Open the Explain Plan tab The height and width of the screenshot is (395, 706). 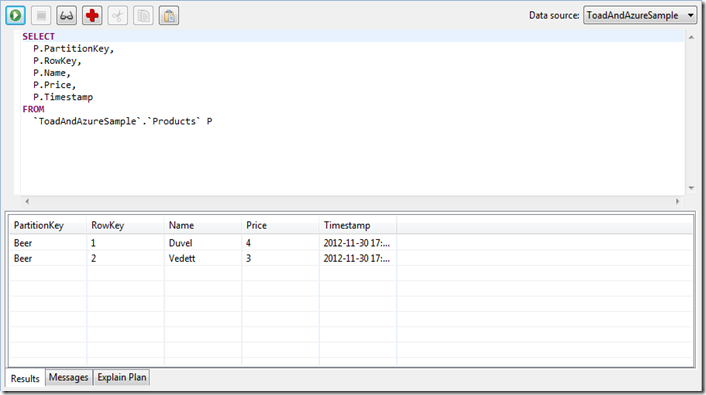click(x=122, y=377)
